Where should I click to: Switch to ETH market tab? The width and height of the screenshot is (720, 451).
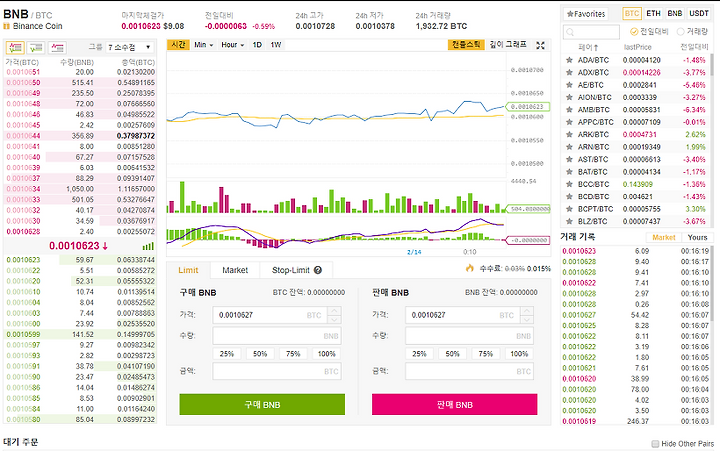[x=653, y=13]
